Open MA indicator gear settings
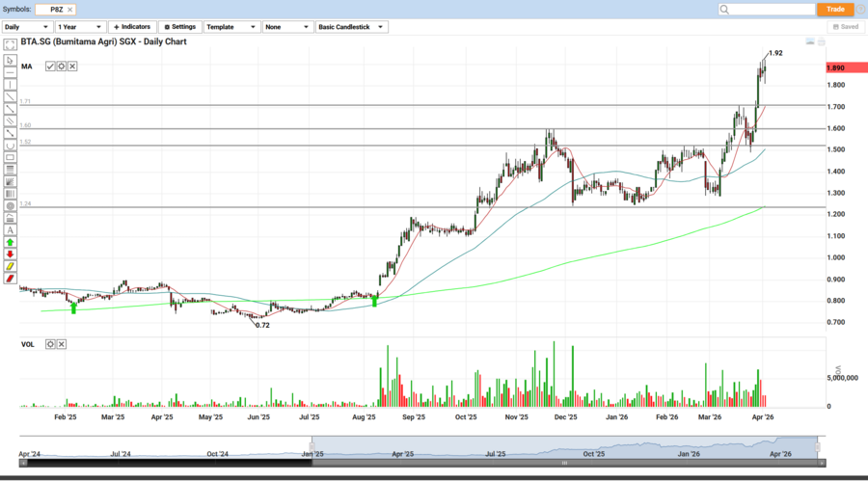868x481 pixels. tap(61, 67)
